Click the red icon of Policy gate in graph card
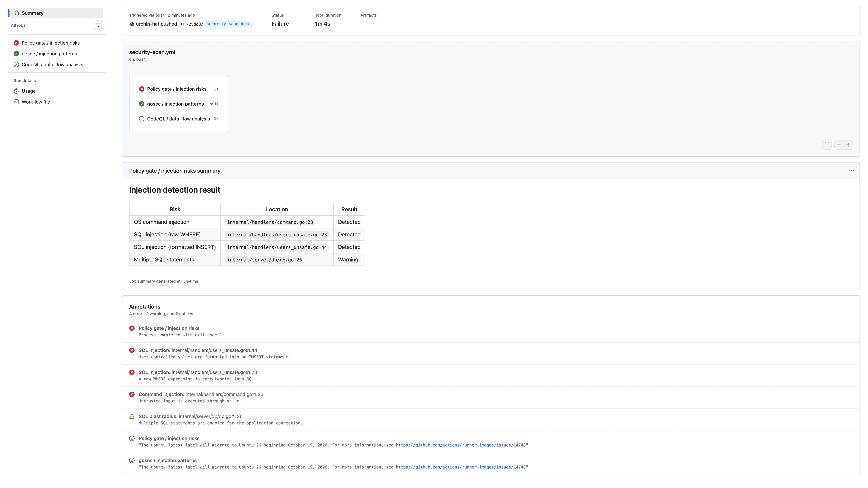This screenshot has width=868, height=488. (x=142, y=89)
